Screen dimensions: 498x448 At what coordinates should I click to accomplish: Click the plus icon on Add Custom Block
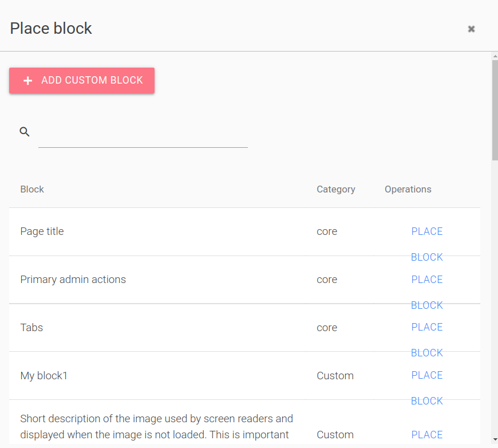[x=27, y=80]
